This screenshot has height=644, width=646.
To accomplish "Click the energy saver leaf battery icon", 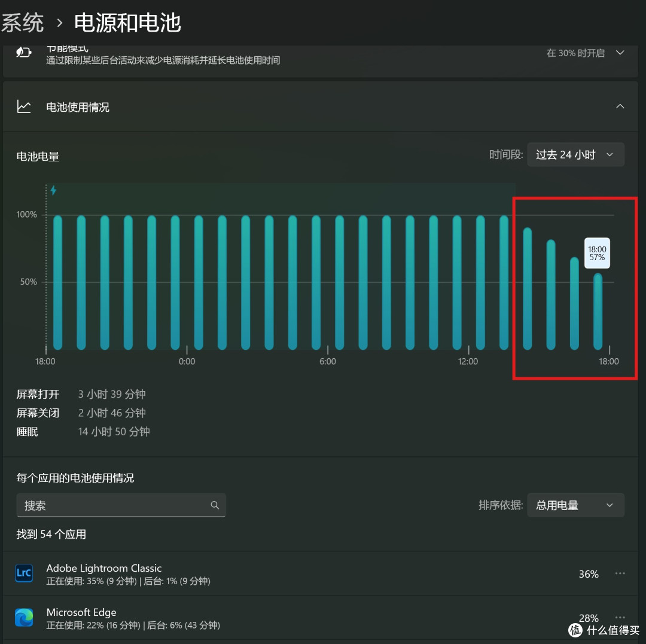I will (23, 52).
